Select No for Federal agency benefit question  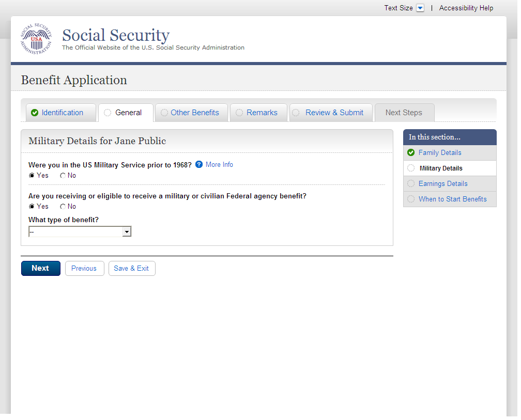[63, 207]
